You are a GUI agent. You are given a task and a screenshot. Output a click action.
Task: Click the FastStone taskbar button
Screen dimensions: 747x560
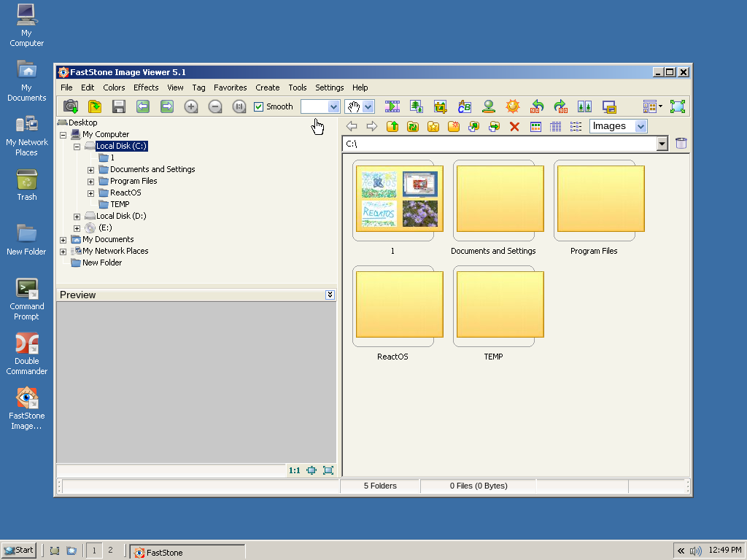[x=187, y=553]
